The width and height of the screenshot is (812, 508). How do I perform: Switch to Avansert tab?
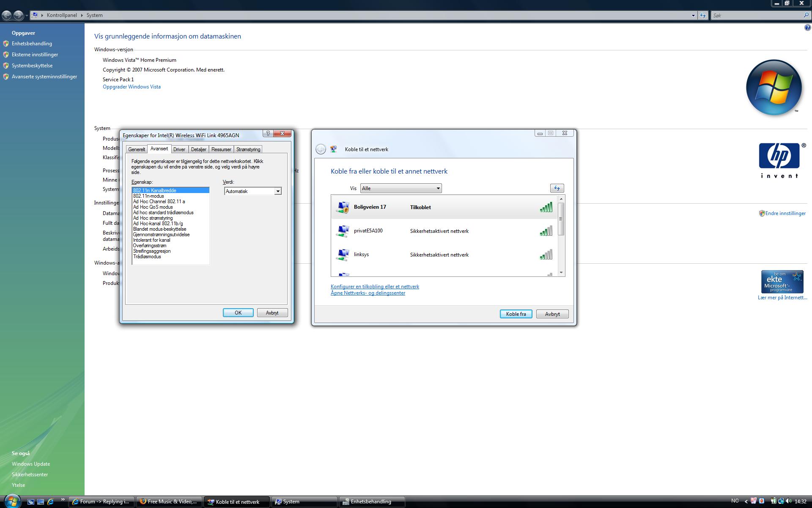pyautogui.click(x=159, y=149)
